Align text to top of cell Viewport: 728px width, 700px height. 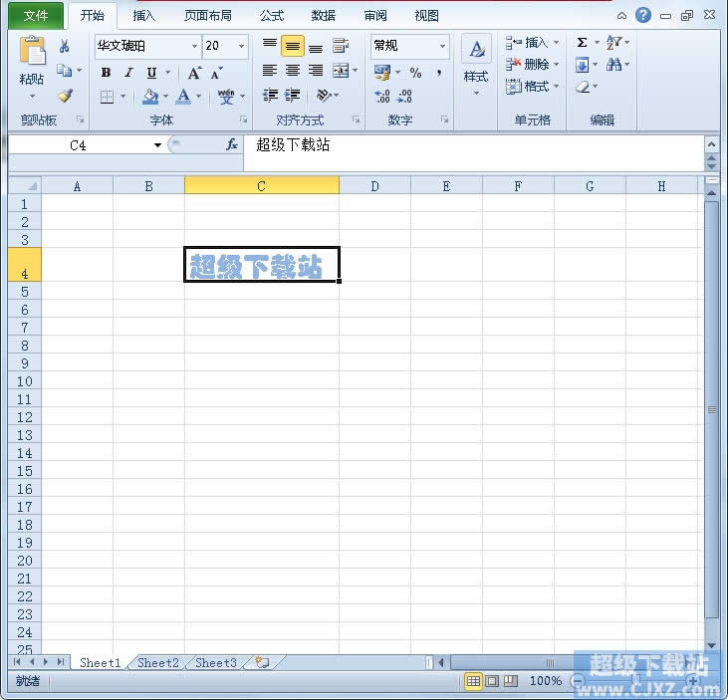(270, 46)
